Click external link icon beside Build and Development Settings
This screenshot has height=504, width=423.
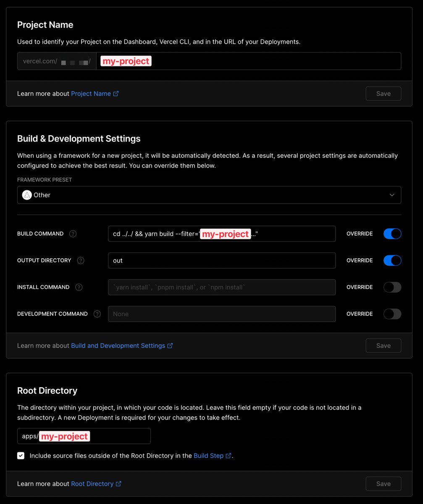click(x=170, y=346)
